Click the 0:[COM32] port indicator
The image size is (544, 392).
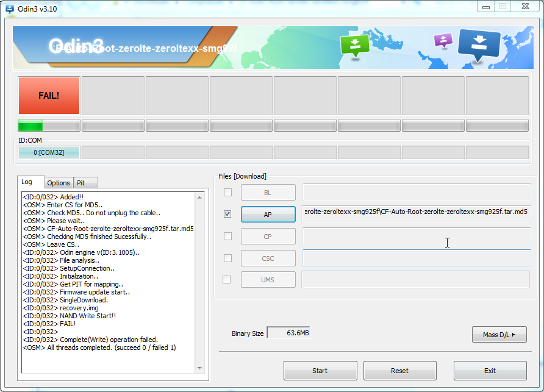point(49,152)
